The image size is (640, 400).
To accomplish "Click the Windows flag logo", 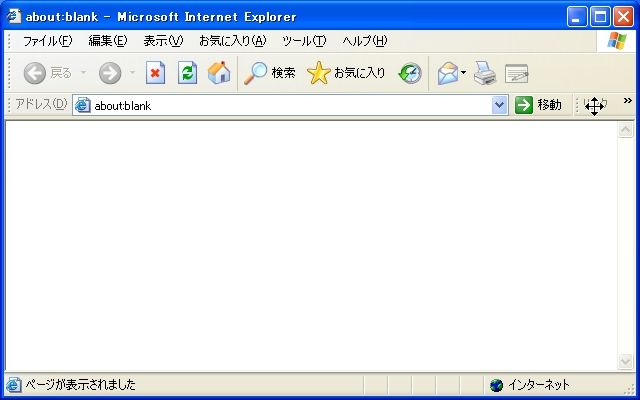I will coord(617,41).
